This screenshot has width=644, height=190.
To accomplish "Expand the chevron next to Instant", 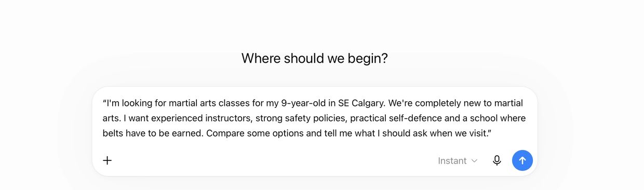I will coord(474,161).
